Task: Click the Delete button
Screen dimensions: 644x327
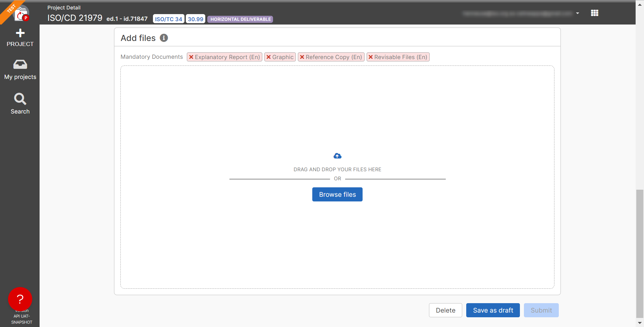Action: click(445, 310)
